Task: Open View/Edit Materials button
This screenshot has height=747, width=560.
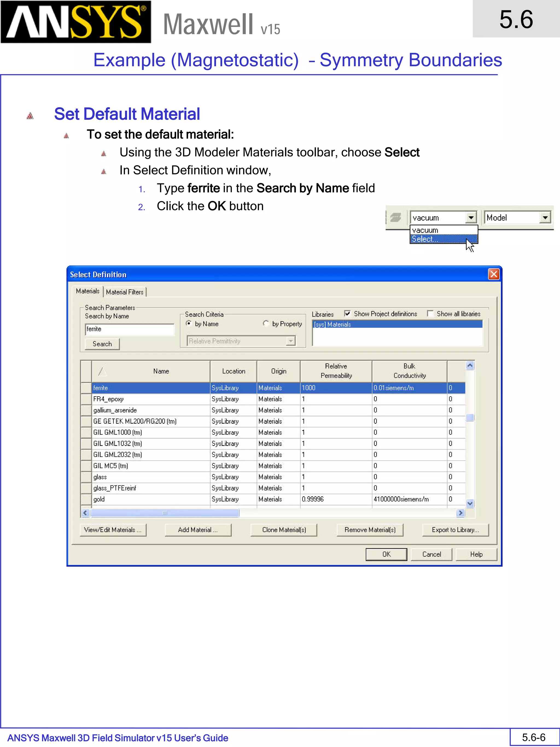Action: point(113,530)
